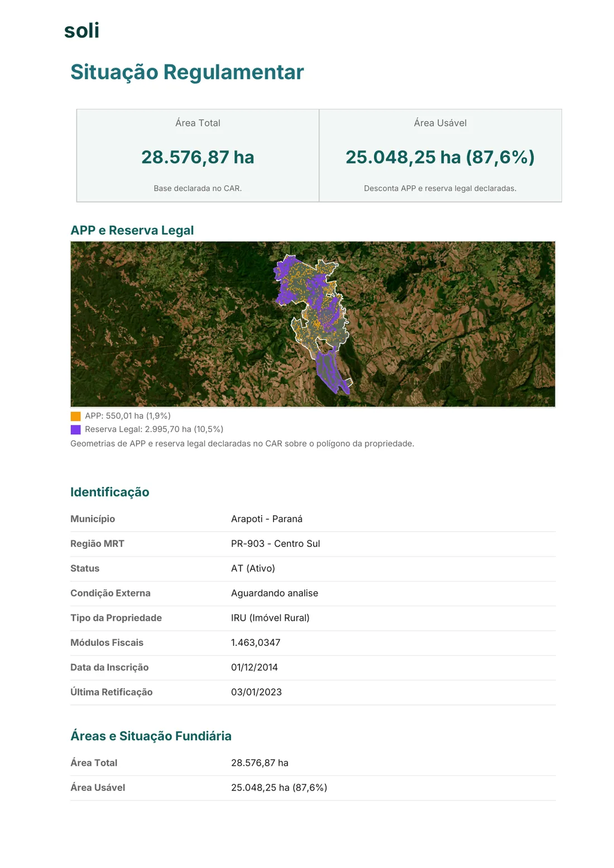Click the Tipo da Propriedade row value
This screenshot has width=614, height=868.
click(x=270, y=618)
